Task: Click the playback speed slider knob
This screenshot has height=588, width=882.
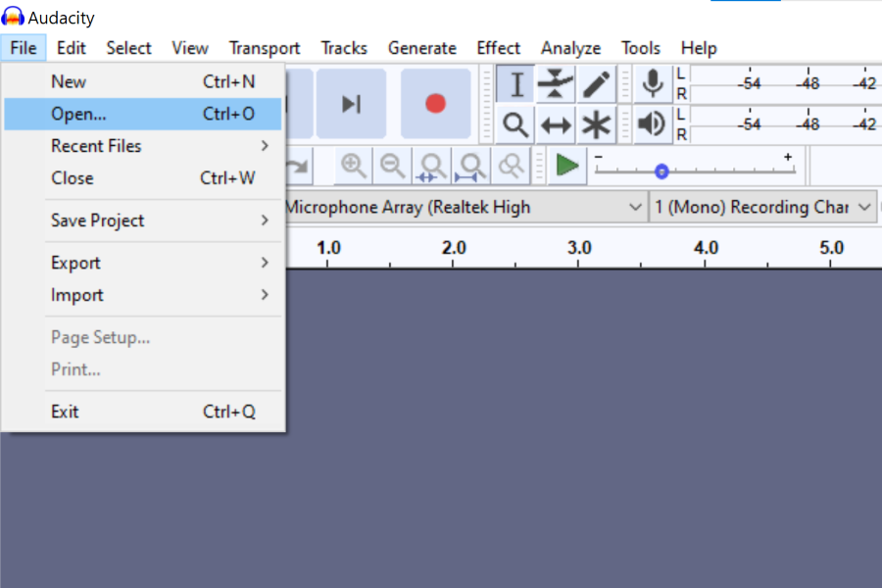Action: point(661,171)
